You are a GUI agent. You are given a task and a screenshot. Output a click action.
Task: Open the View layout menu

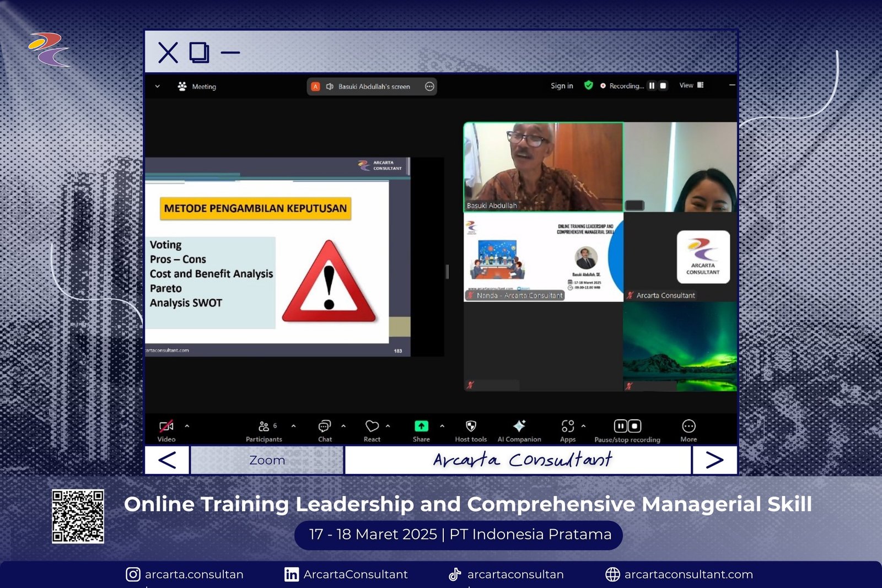691,85
